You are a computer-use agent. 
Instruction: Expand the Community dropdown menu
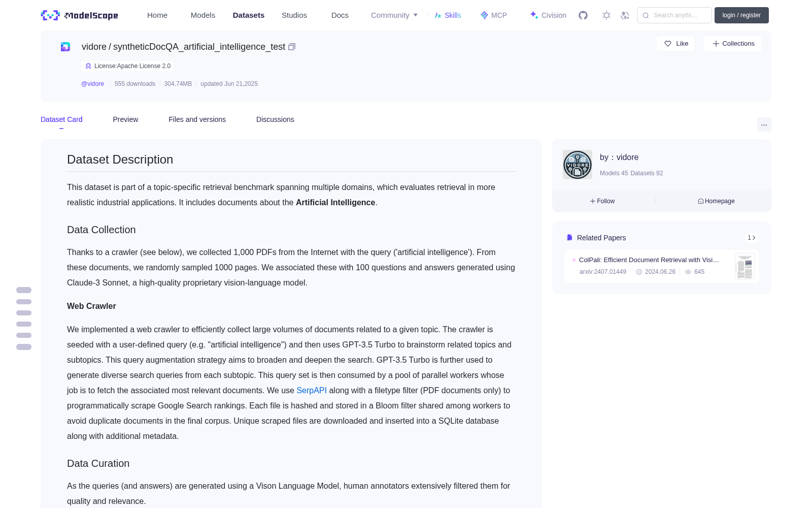tap(394, 15)
